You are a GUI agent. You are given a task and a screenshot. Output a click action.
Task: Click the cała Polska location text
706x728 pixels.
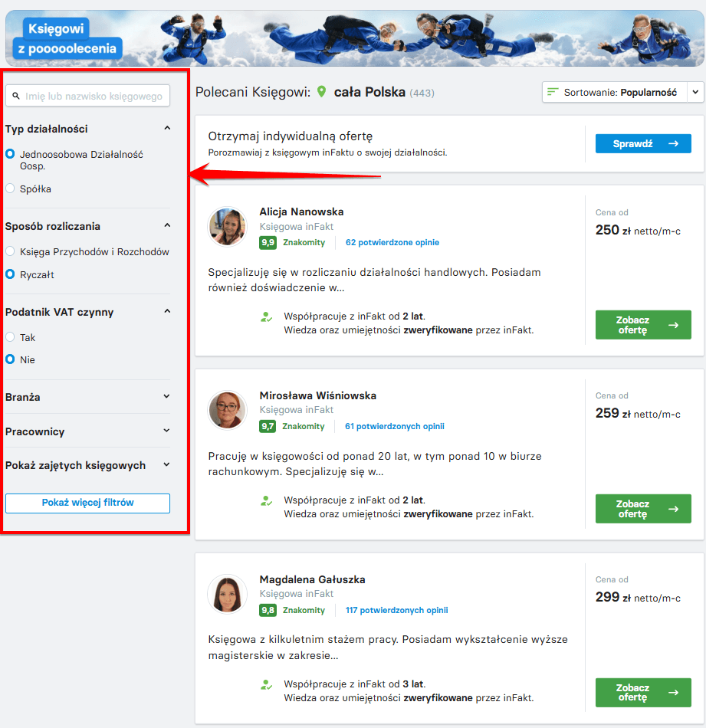coord(369,92)
